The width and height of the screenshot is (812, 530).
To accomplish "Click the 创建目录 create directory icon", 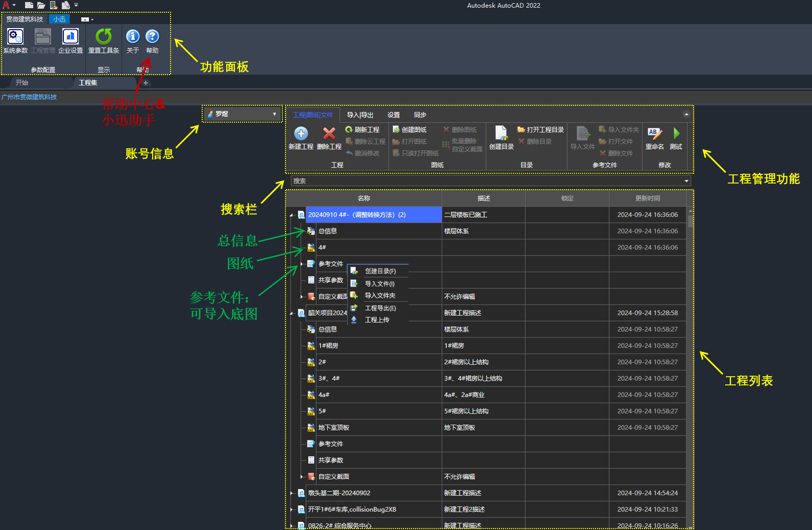I will pyautogui.click(x=501, y=133).
